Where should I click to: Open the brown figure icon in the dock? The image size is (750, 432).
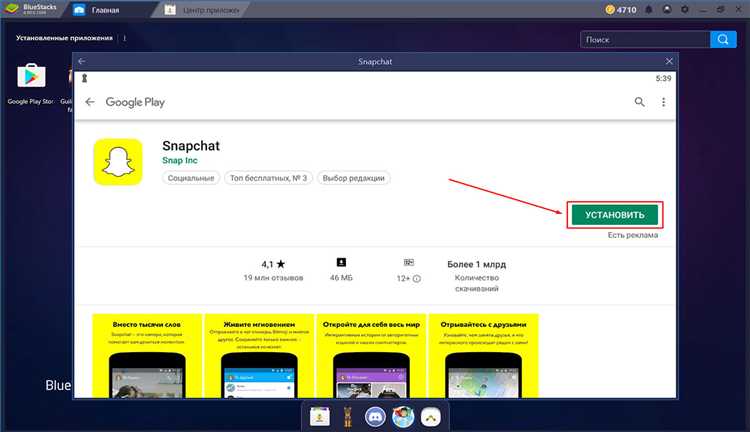348,417
